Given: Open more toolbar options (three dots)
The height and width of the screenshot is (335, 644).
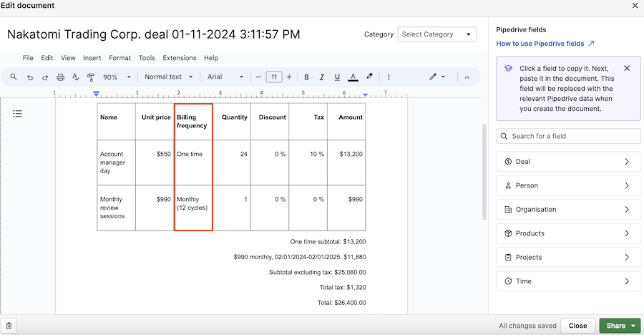Looking at the screenshot, I should click(389, 77).
